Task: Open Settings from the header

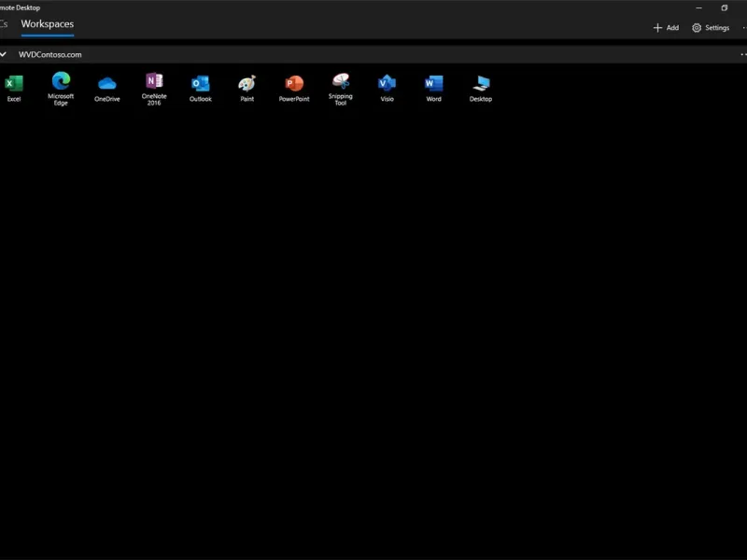Action: 711,28
